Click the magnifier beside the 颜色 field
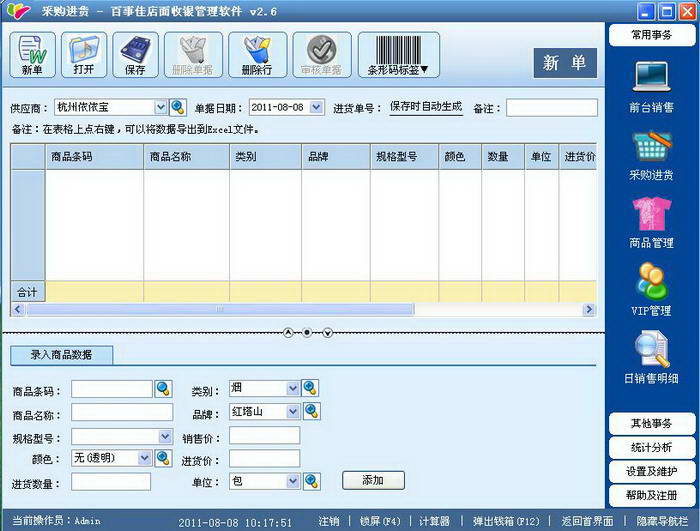The height and width of the screenshot is (531, 700). (x=163, y=458)
